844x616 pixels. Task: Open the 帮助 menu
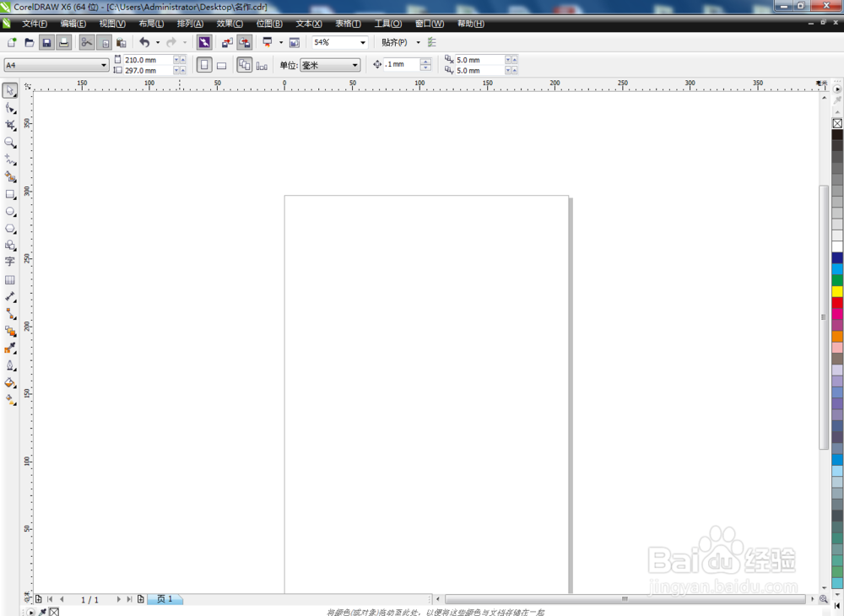[x=471, y=24]
